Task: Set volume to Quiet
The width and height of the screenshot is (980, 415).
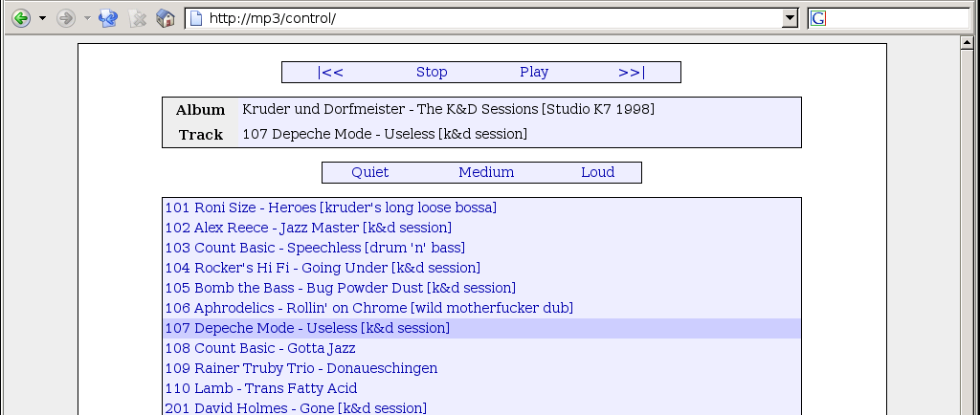Action: coord(370,172)
